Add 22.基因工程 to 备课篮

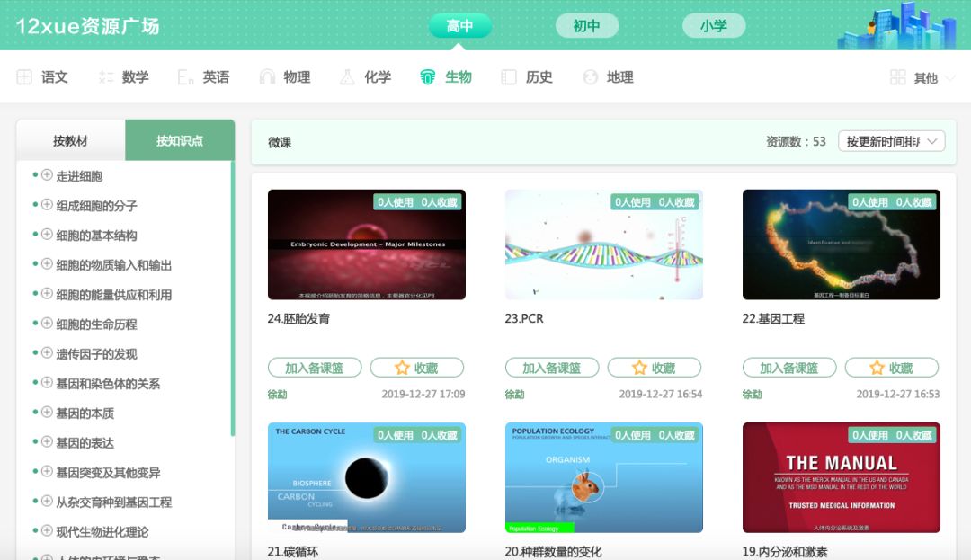pos(789,368)
